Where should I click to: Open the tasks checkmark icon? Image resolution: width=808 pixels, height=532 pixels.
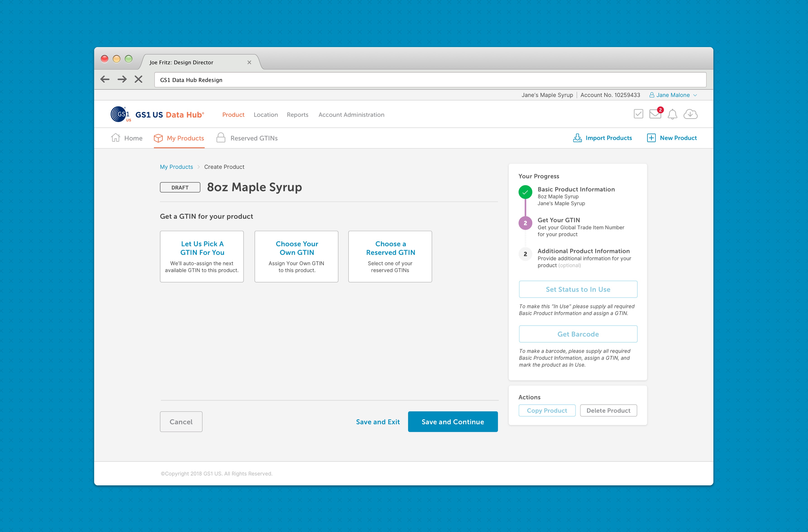point(638,114)
